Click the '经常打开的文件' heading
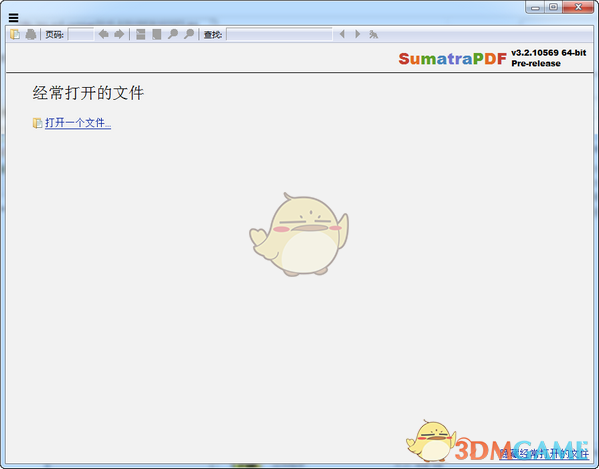 point(88,93)
